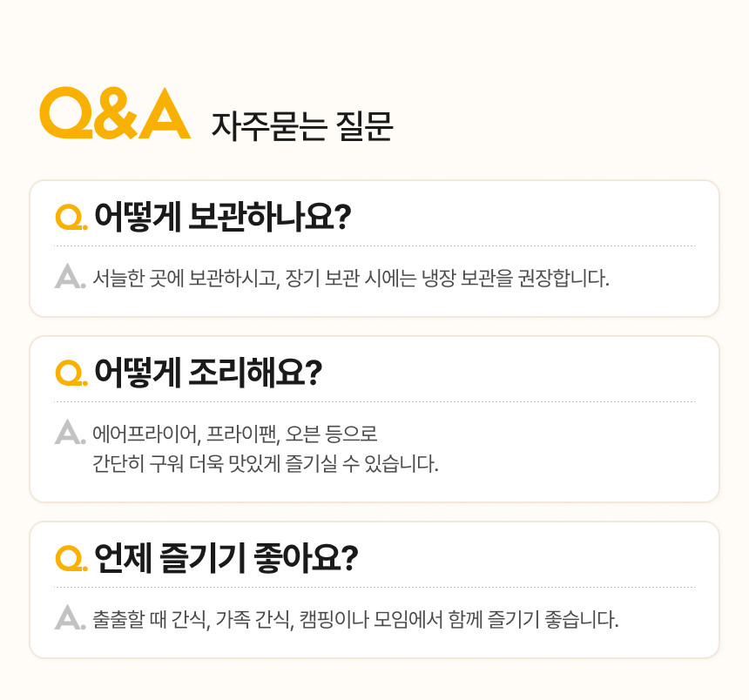The width and height of the screenshot is (749, 700).
Task: Click the orange Q icon beside 어떻게 보관하나요?
Action: [x=69, y=217]
